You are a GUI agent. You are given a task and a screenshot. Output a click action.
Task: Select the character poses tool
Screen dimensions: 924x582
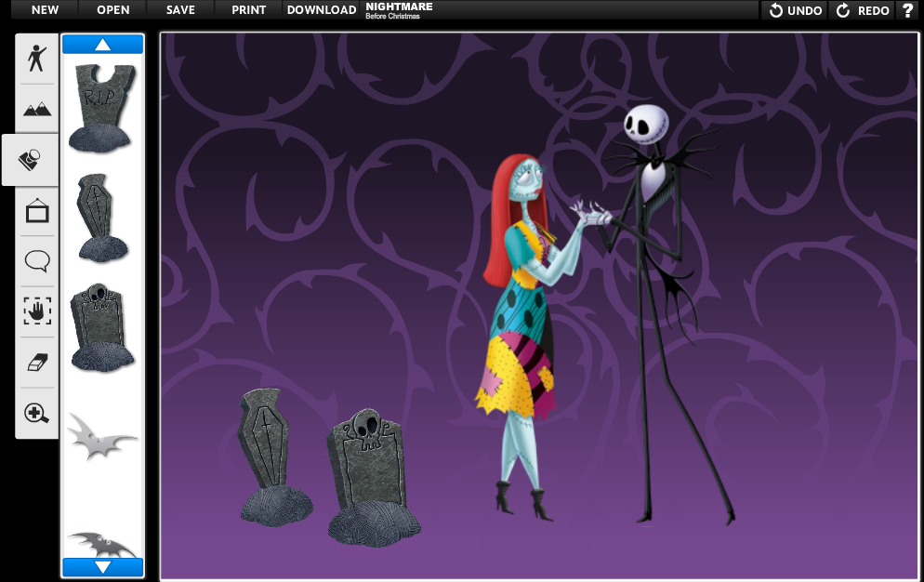[x=36, y=59]
